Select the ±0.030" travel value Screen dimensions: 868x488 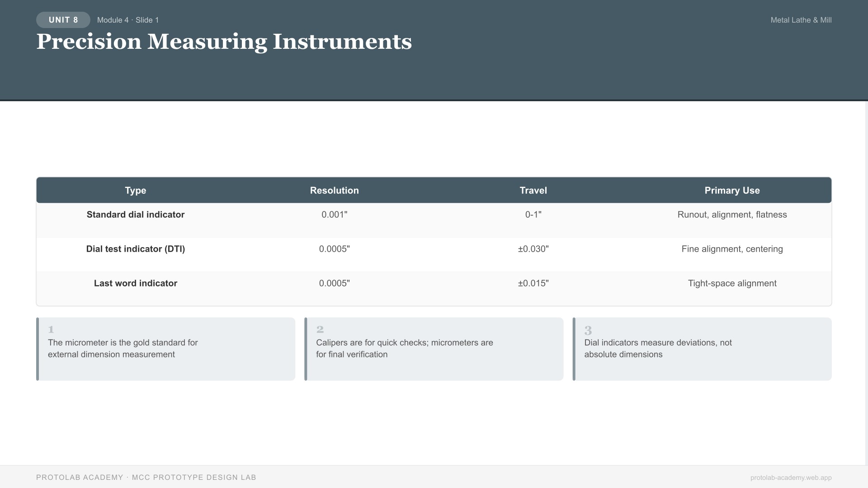pyautogui.click(x=533, y=249)
